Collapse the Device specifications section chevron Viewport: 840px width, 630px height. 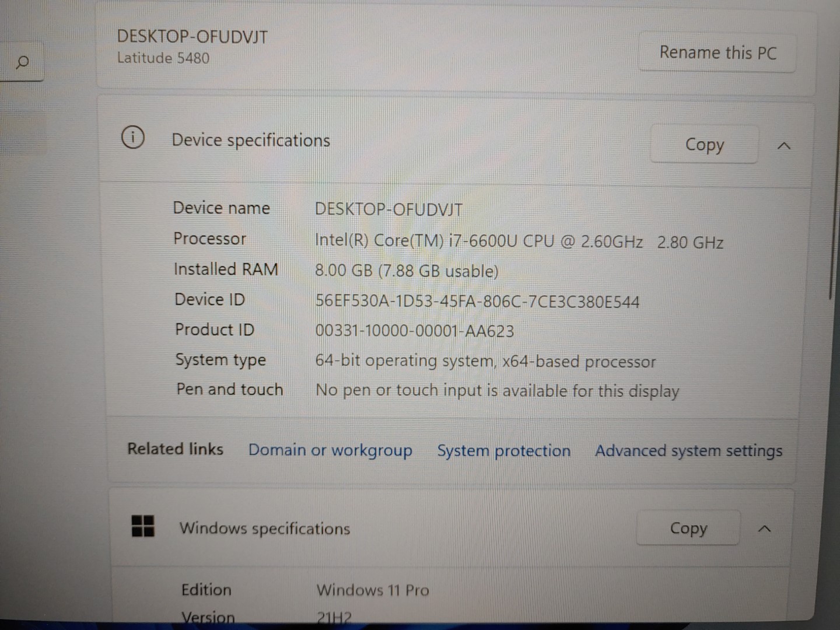click(x=784, y=146)
